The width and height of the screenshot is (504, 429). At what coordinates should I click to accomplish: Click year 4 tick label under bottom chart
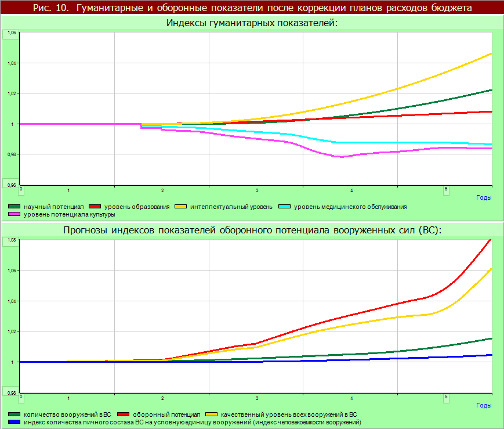[x=351, y=398]
